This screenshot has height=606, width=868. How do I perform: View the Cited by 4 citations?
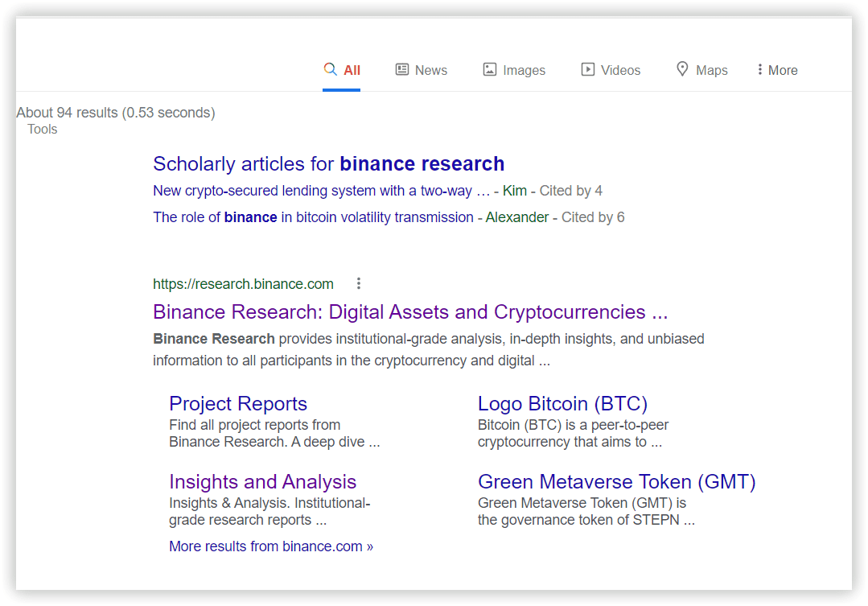coord(570,191)
